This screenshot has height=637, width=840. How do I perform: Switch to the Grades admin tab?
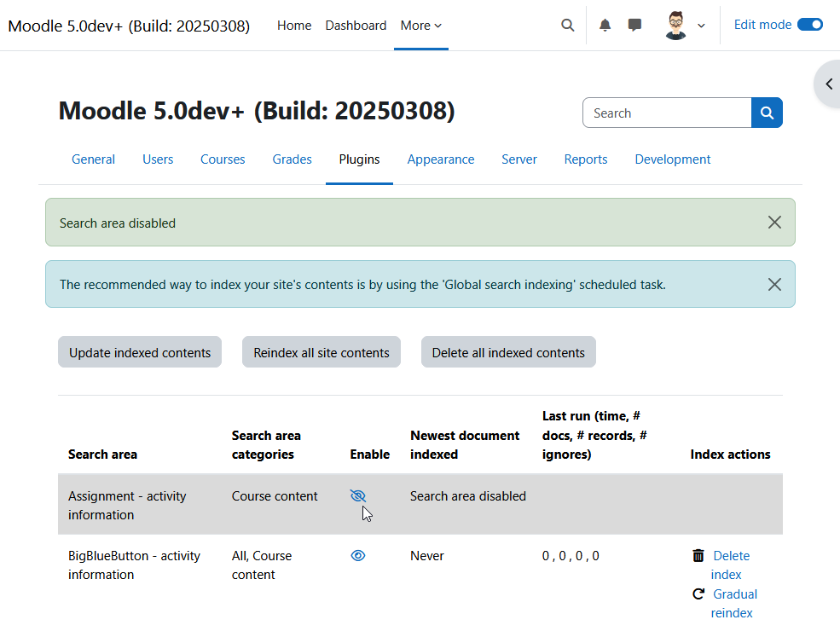pos(292,159)
